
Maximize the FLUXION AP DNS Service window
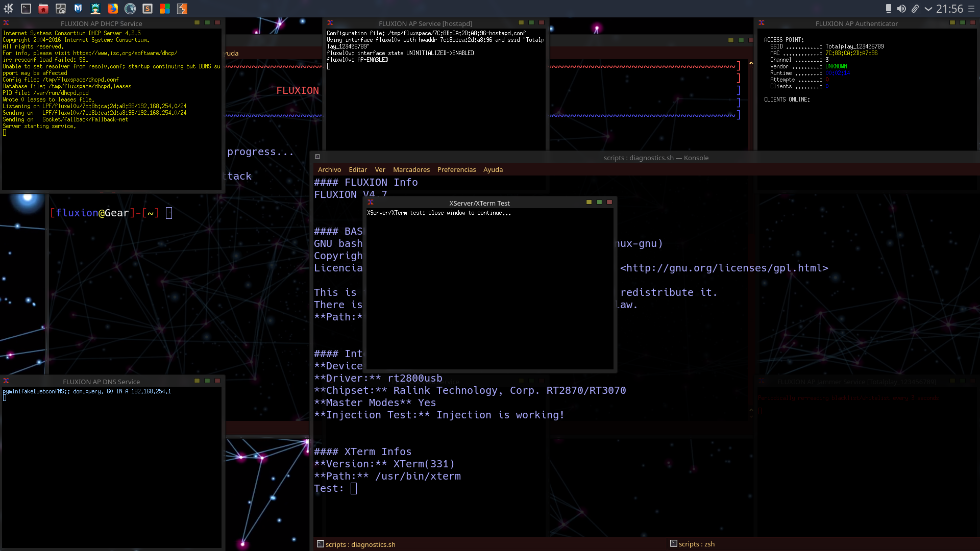(x=207, y=381)
